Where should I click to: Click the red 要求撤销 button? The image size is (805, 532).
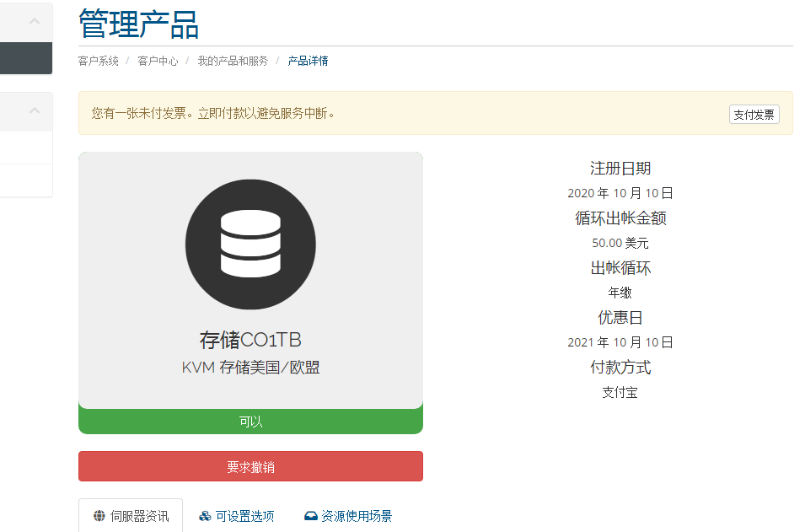[x=250, y=466]
